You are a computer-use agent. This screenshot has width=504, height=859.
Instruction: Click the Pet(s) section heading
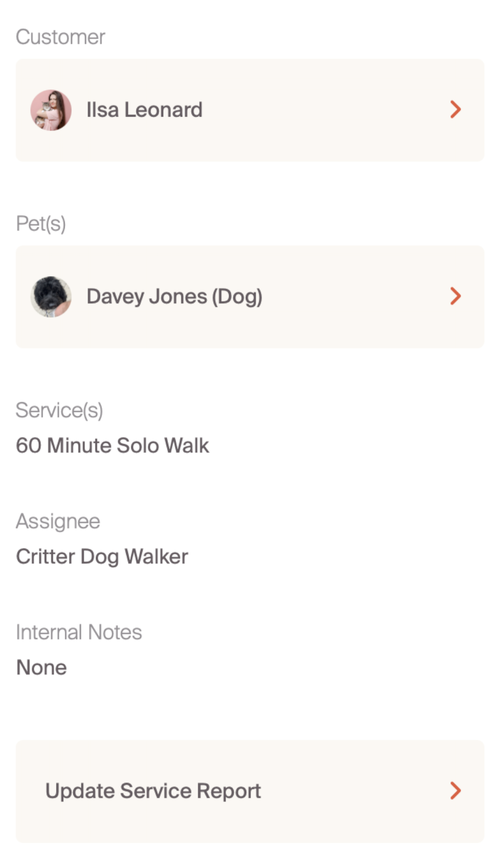click(x=41, y=224)
